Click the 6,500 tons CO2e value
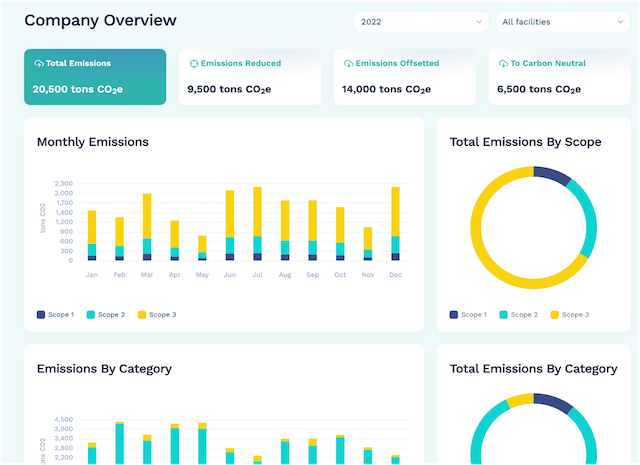The height and width of the screenshot is (465, 640). 539,89
